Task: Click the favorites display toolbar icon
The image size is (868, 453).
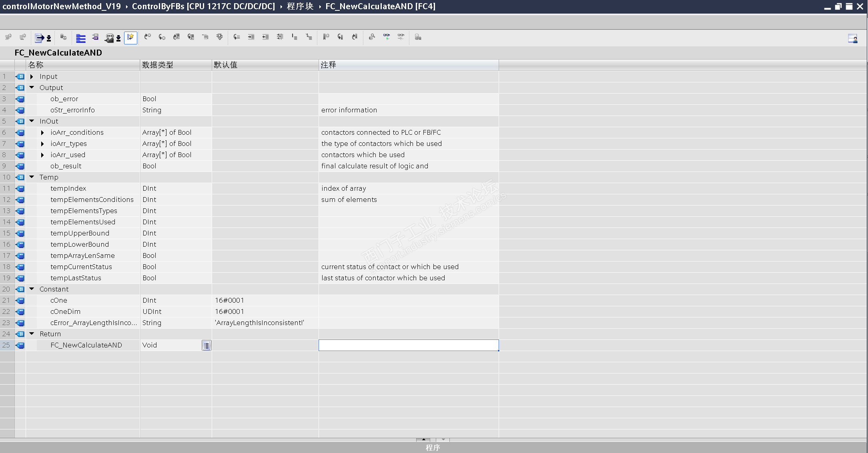Action: tap(130, 37)
